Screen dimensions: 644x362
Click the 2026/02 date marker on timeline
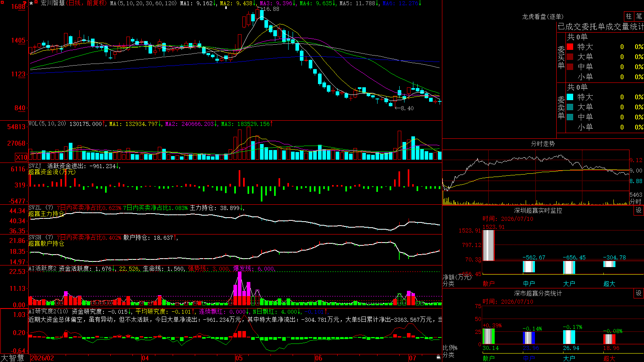tap(42, 358)
